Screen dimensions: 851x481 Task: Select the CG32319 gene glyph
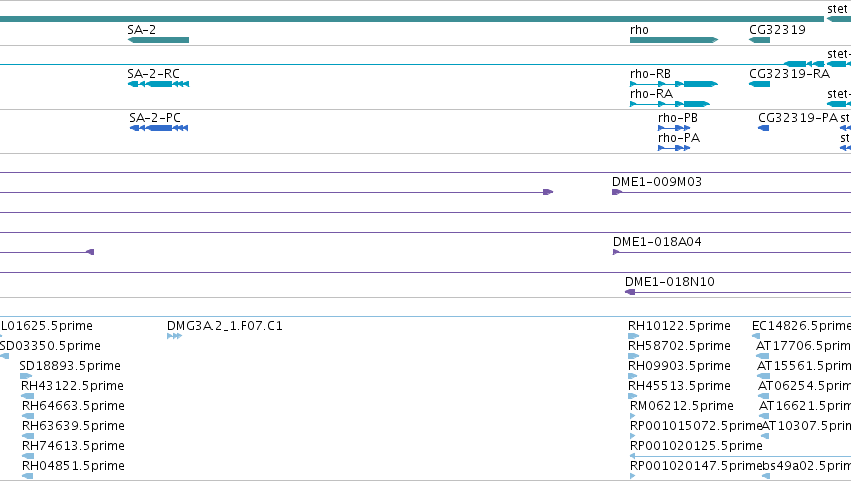759,40
